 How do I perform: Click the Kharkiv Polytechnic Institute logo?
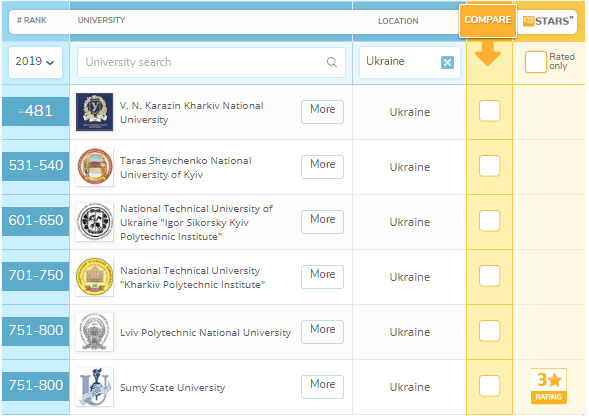[x=95, y=277]
